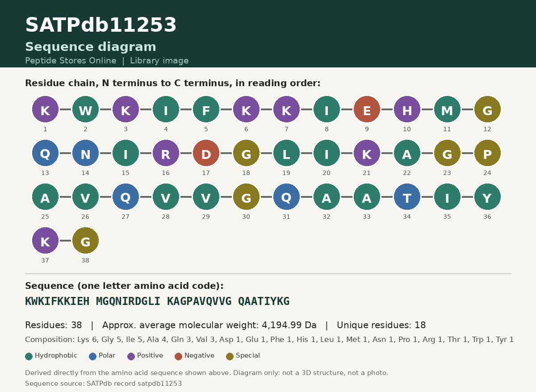The height and width of the screenshot is (392, 536).
Task: Select the last G residue circle, position 38
Action: 85,241
